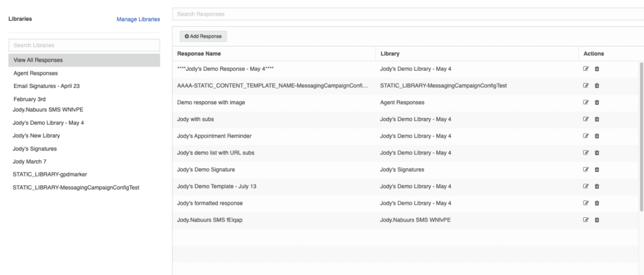Sort by Response Name column header
Image resolution: width=644 pixels, height=275 pixels.
click(199, 53)
